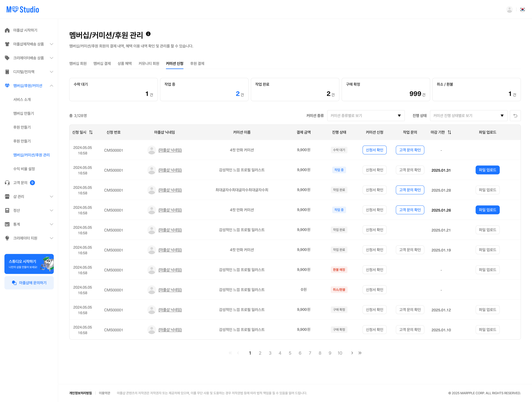Viewport: 532px width, 402px height.
Task: Click the Korean flag language icon
Action: (522, 10)
